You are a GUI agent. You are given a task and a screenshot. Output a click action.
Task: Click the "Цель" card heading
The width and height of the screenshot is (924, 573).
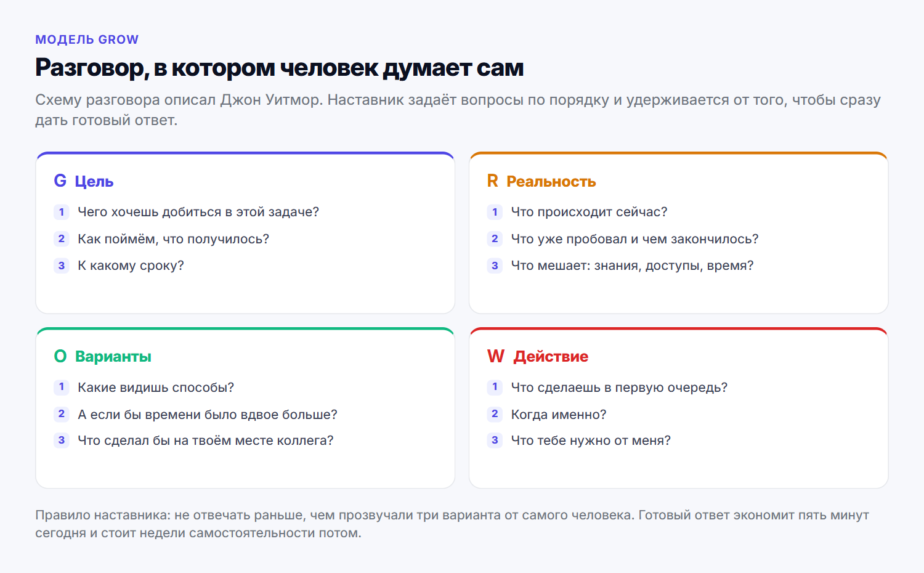pos(94,181)
